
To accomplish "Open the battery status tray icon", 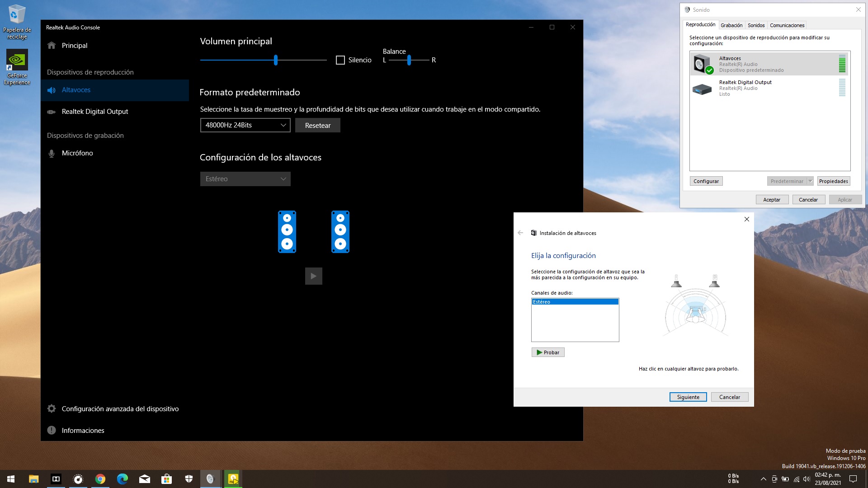I will (x=785, y=479).
